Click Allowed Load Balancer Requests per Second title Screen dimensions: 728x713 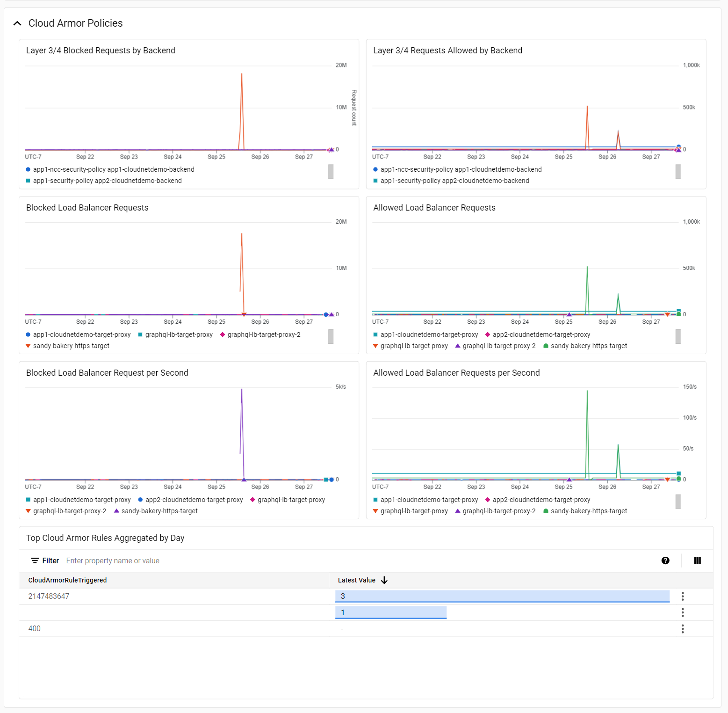[456, 373]
